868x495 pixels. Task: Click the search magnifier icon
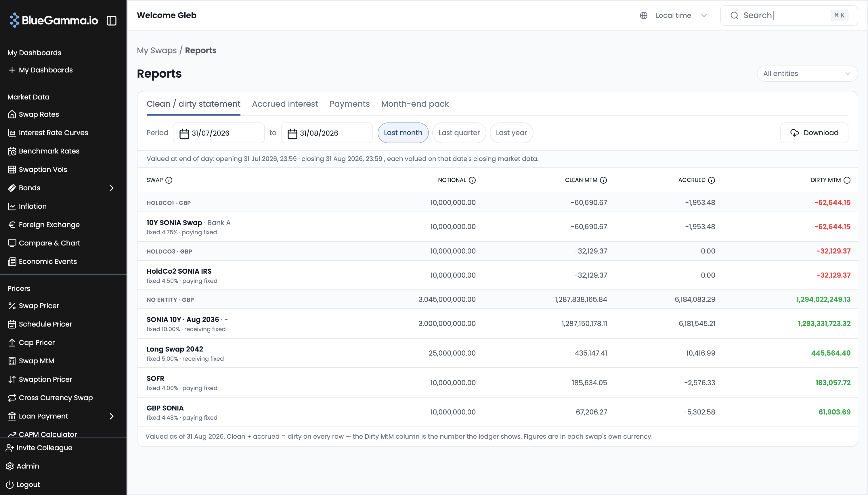[x=734, y=16]
